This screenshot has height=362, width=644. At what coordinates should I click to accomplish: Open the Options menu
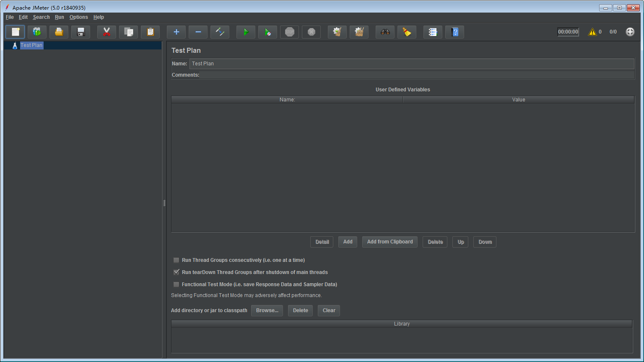[79, 17]
